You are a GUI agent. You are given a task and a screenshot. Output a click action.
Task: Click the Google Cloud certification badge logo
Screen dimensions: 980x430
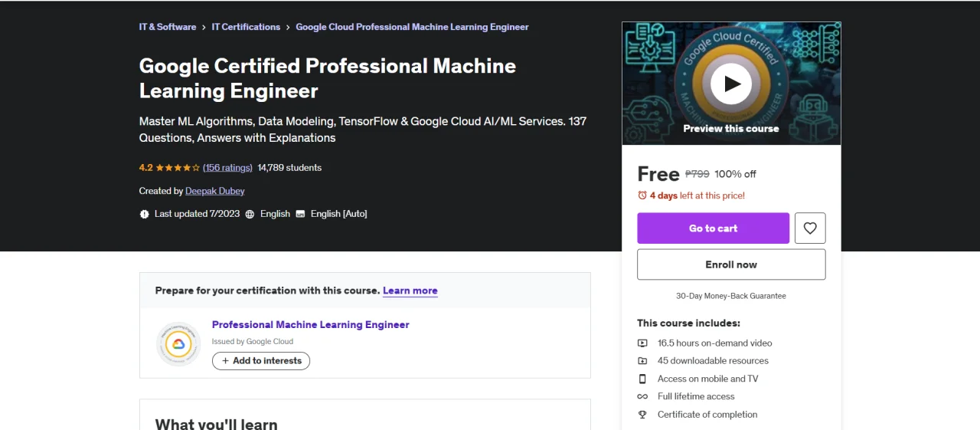(x=178, y=343)
